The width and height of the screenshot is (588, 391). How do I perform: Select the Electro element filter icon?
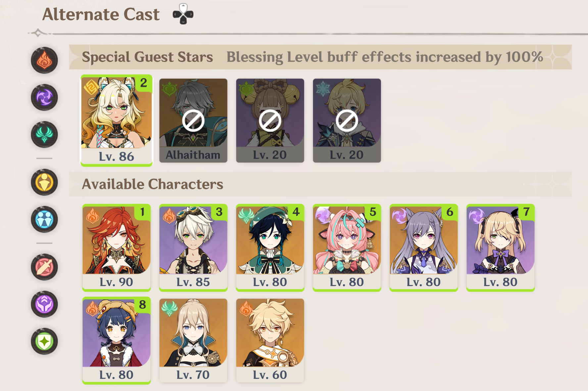pyautogui.click(x=44, y=97)
